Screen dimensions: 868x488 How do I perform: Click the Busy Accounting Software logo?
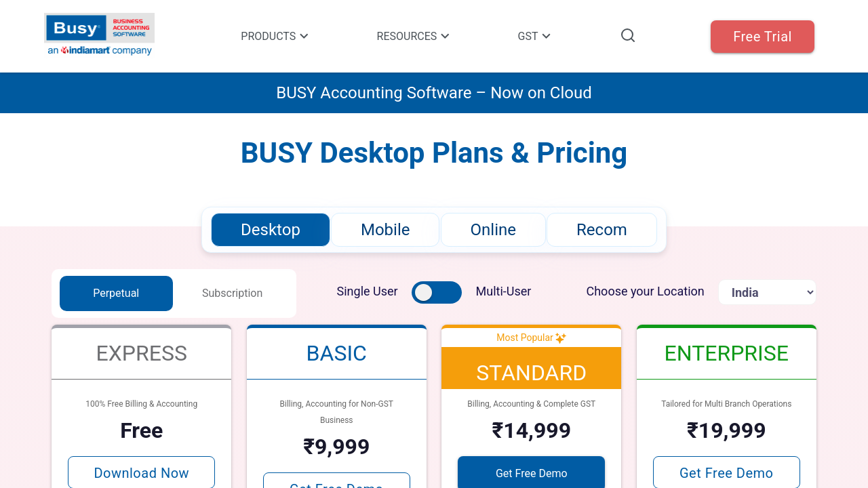tap(100, 35)
